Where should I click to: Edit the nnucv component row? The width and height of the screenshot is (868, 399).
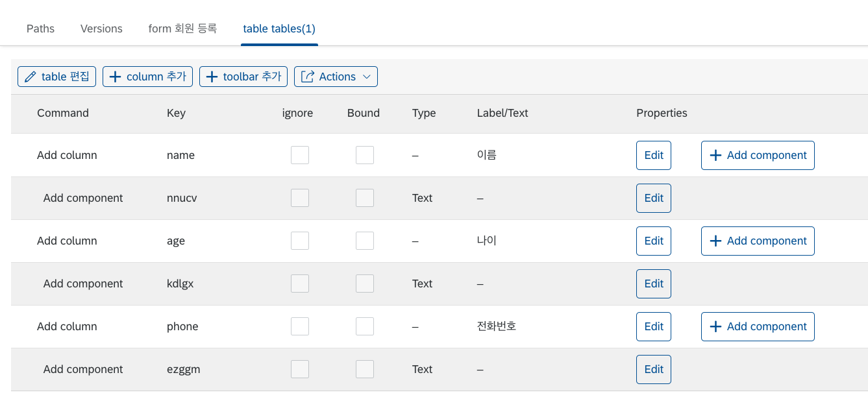[654, 198]
